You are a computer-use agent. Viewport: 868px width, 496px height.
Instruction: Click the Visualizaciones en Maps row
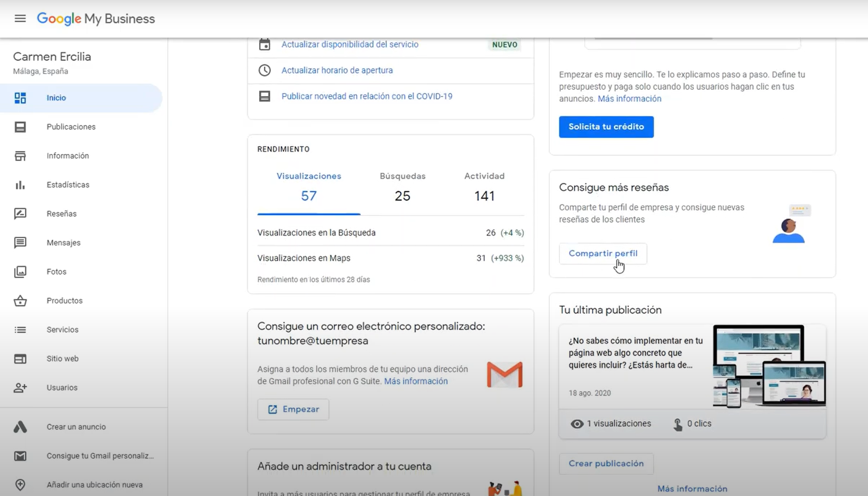click(391, 258)
